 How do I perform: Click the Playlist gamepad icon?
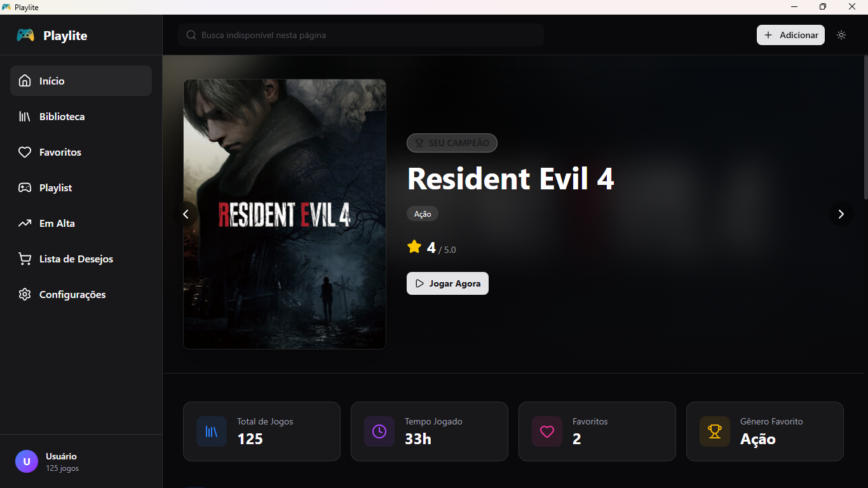(x=25, y=187)
